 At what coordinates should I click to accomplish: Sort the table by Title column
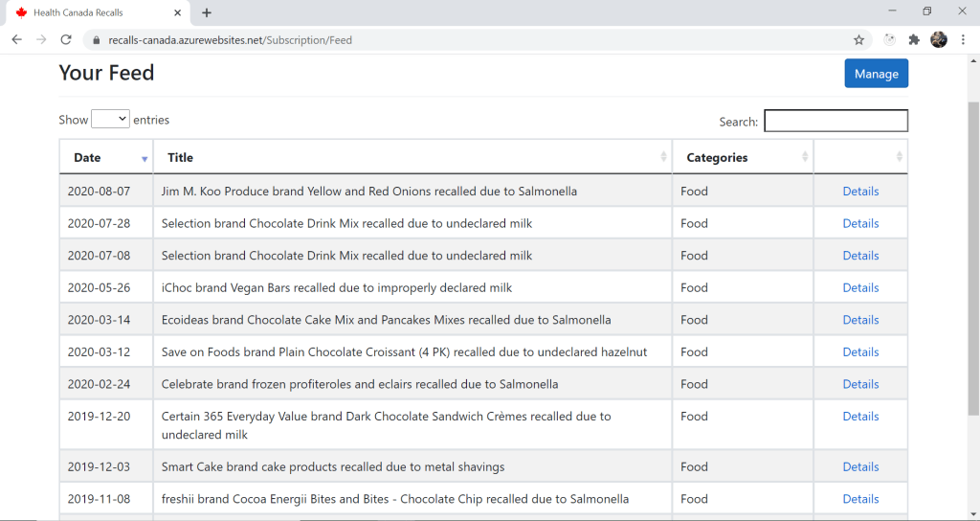pyautogui.click(x=412, y=157)
